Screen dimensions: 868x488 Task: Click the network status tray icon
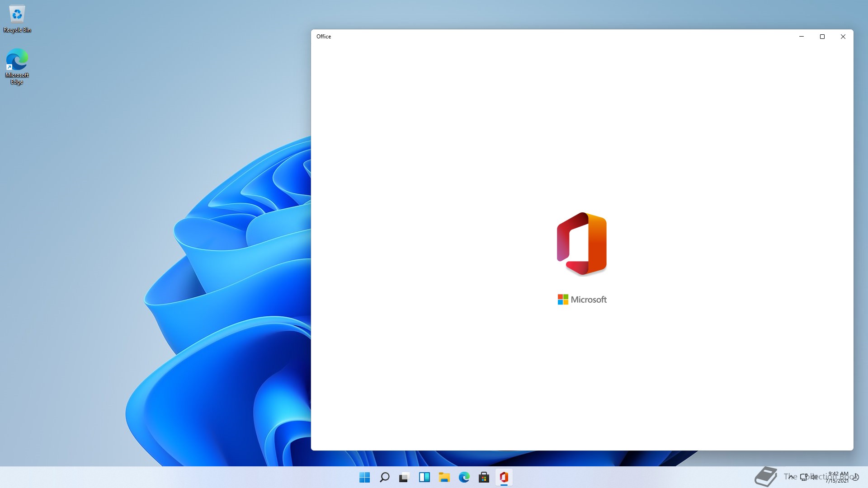(804, 477)
